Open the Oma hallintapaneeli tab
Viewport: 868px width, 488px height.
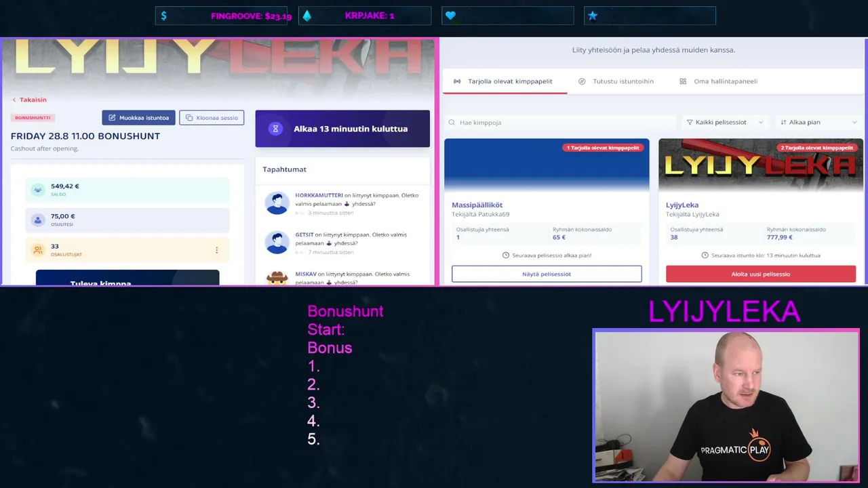pyautogui.click(x=718, y=81)
